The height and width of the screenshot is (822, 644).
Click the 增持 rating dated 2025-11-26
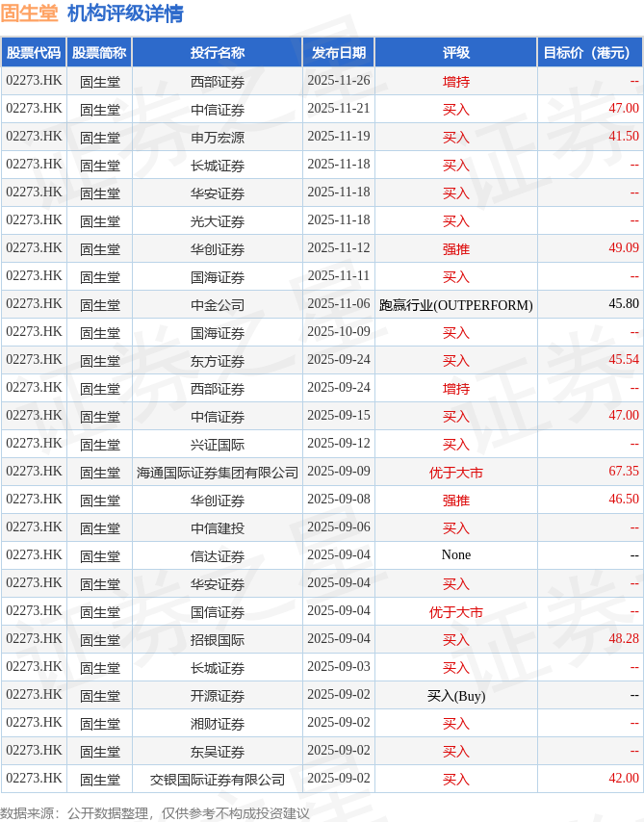[x=455, y=82]
